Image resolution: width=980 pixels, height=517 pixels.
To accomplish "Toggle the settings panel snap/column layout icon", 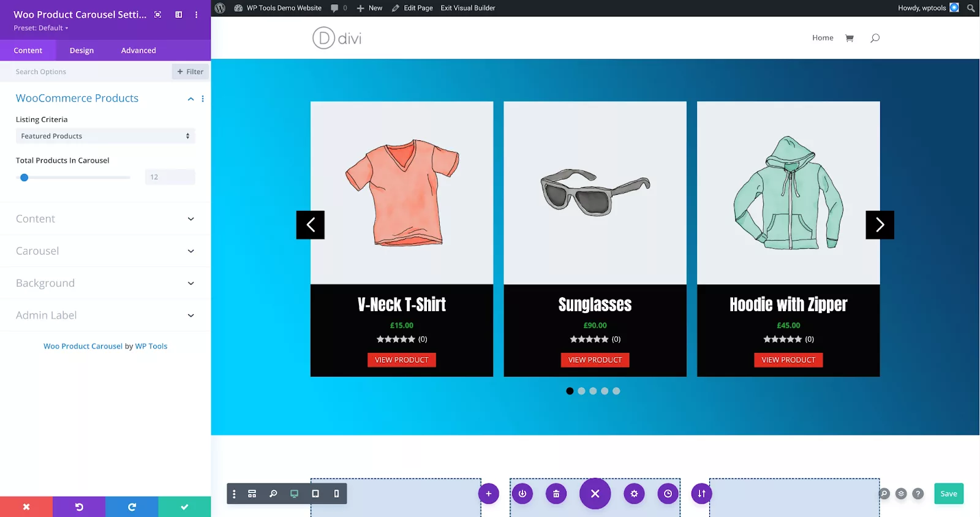I will point(179,15).
